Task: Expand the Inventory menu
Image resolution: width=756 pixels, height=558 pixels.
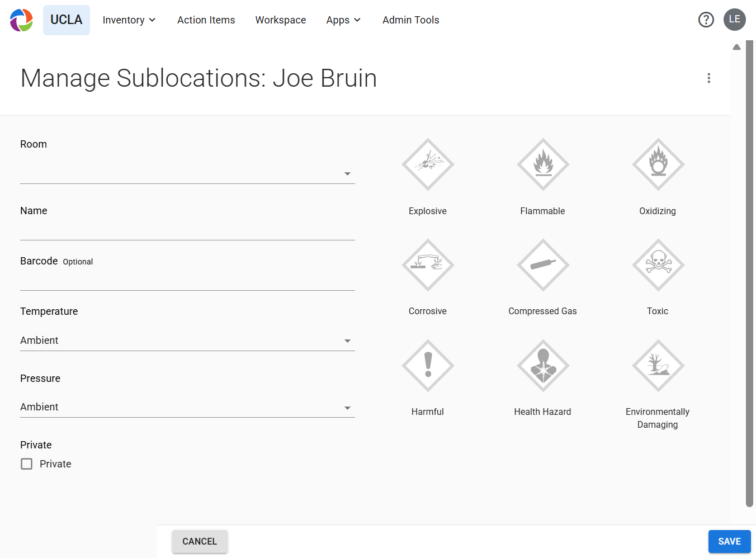Action: pos(129,20)
